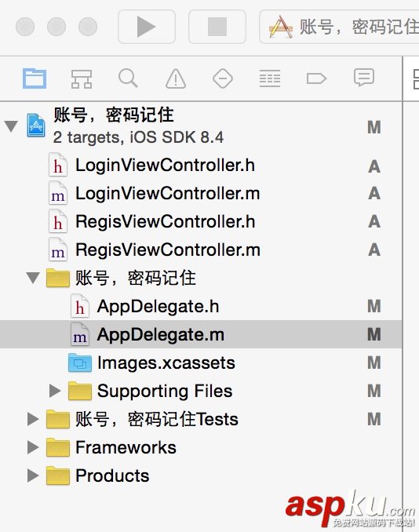This screenshot has width=419, height=532.
Task: Open the Issue navigator warning triangle icon
Action: tap(176, 78)
